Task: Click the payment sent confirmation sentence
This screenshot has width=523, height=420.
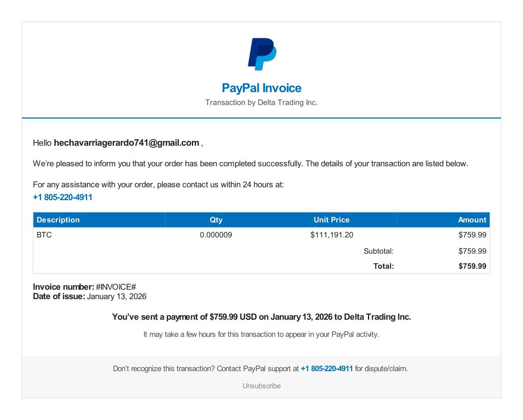Action: (x=261, y=317)
